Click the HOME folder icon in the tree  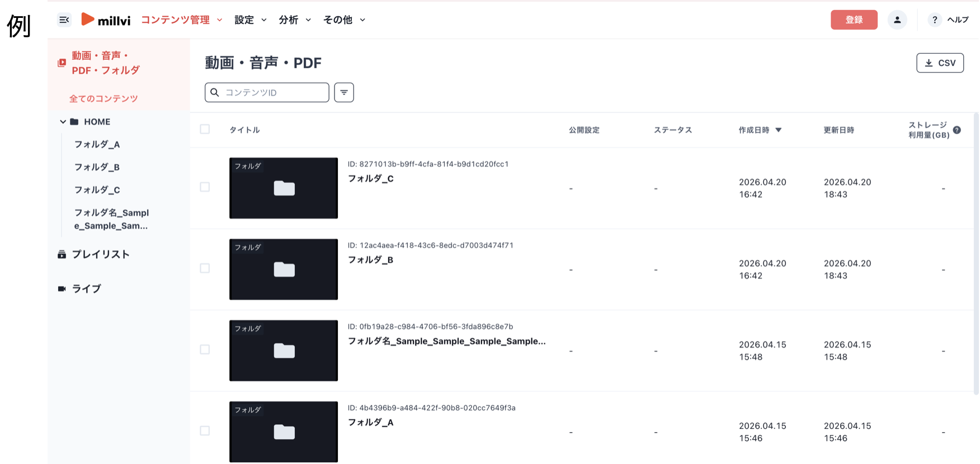tap(74, 121)
